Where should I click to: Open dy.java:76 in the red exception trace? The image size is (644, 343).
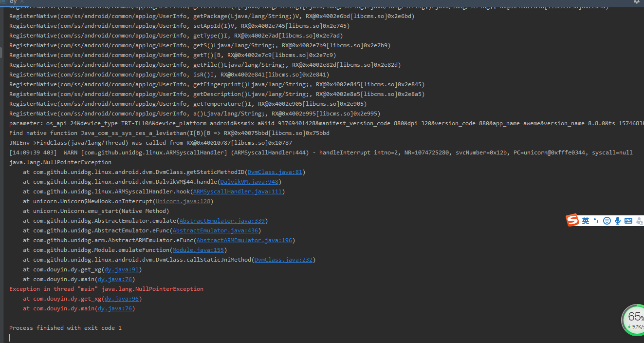(x=115, y=308)
